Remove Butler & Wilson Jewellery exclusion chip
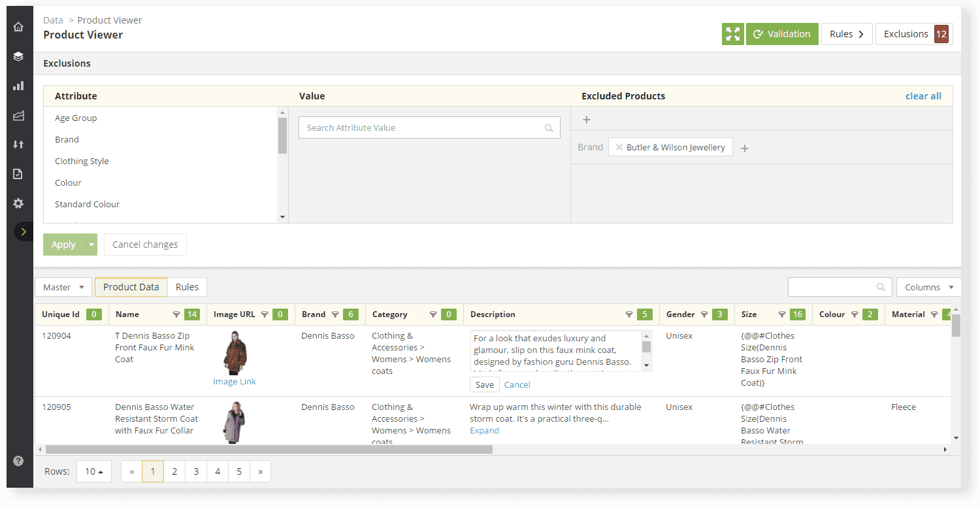The height and width of the screenshot is (508, 980). pos(619,147)
